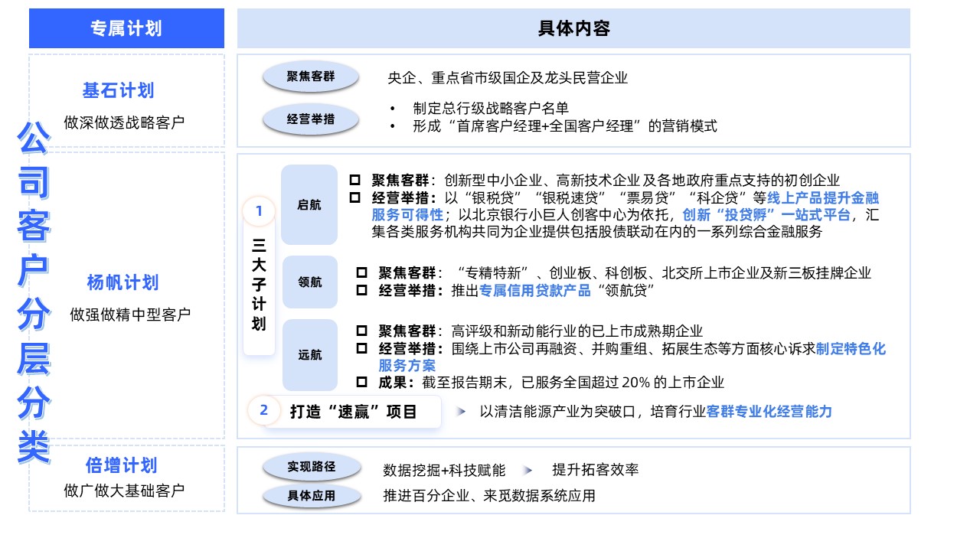Click the 聚焦客群 pill under 基石计划
The height and width of the screenshot is (551, 980).
(x=310, y=77)
